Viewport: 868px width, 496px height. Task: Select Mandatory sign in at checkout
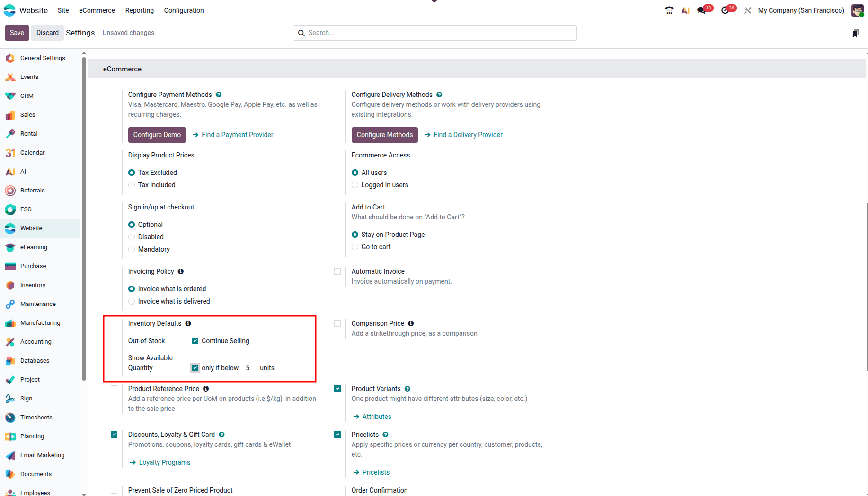[x=132, y=249]
